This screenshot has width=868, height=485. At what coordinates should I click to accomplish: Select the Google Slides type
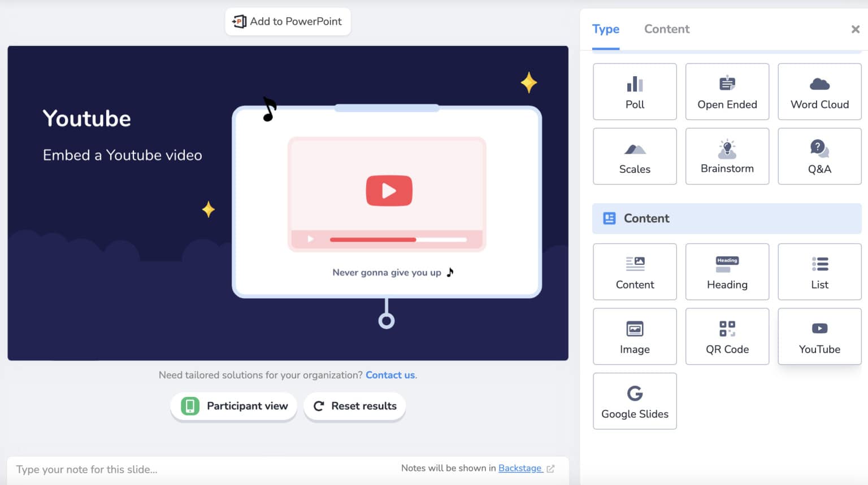[x=635, y=401]
